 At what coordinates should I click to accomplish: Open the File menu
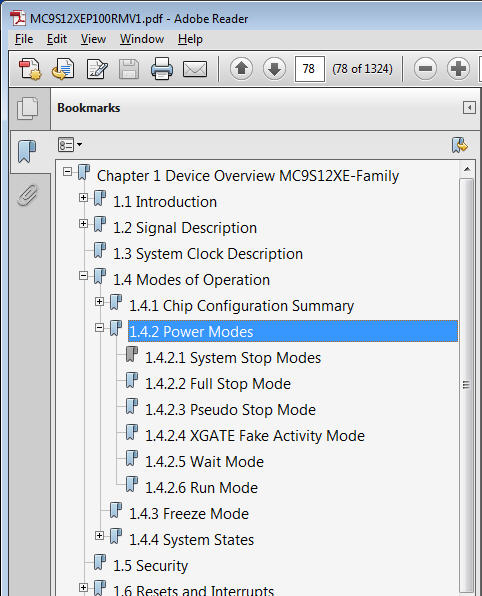24,39
